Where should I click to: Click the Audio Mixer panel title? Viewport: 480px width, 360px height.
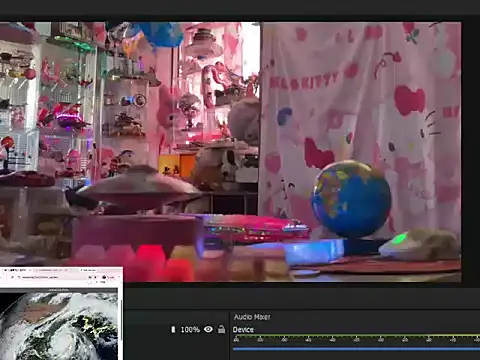(252, 317)
